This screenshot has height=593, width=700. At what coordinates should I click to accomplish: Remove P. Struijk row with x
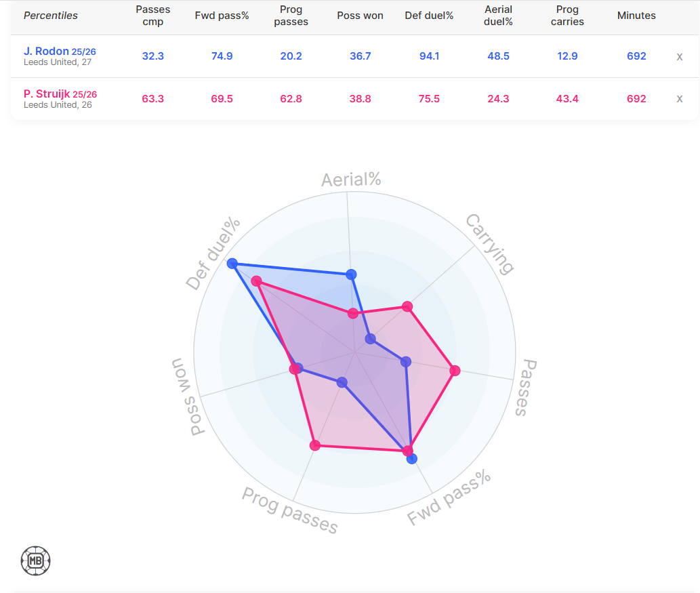679,99
